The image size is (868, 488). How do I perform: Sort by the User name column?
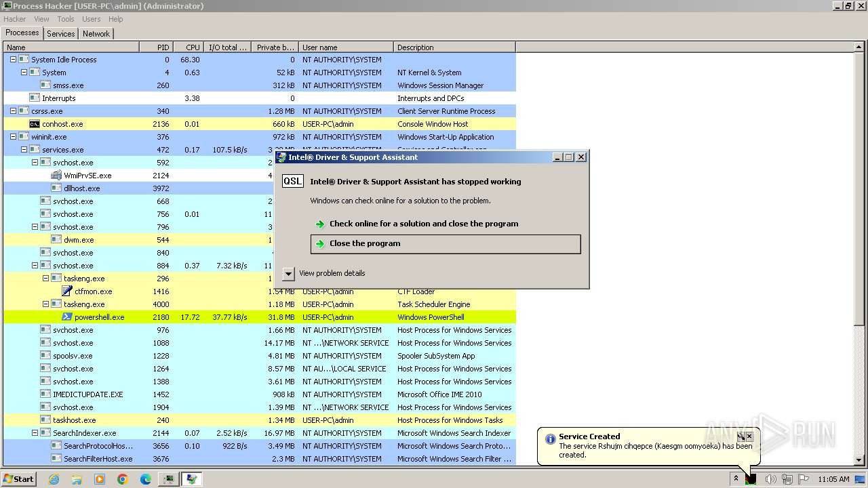(x=347, y=47)
